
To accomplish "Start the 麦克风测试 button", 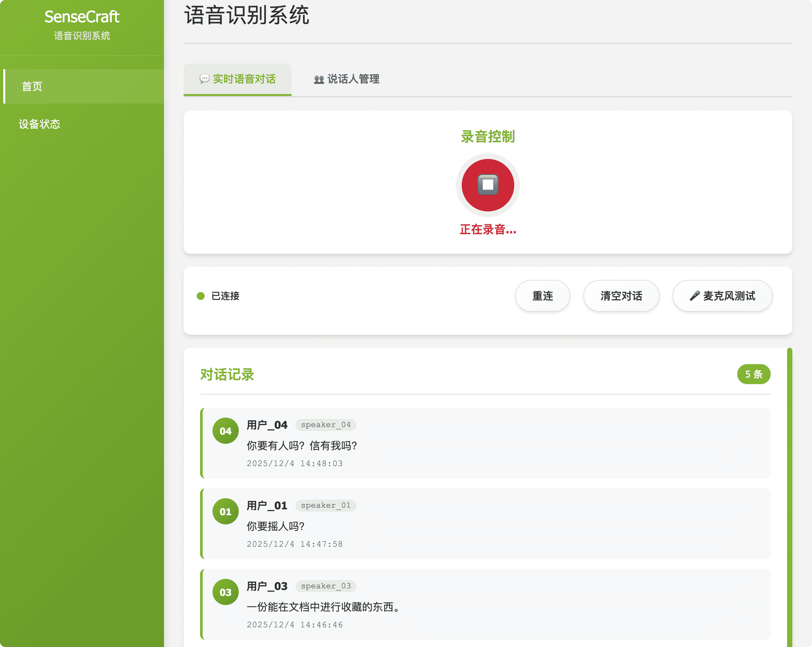I will [x=722, y=296].
